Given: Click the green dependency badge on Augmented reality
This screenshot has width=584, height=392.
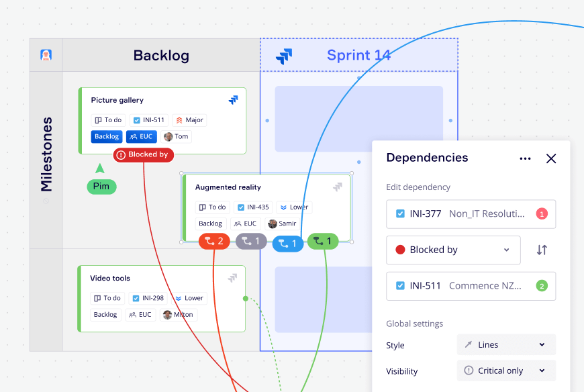Looking at the screenshot, I should pos(323,241).
